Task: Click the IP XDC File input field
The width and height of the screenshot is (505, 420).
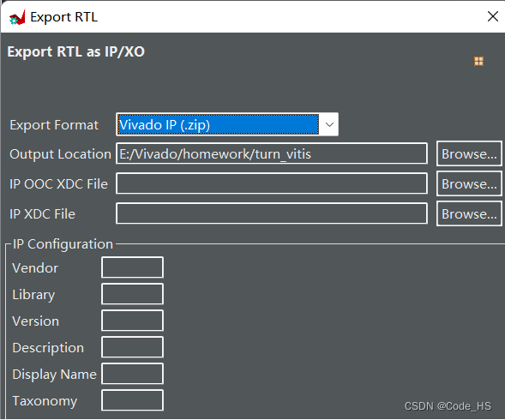Action: point(272,213)
